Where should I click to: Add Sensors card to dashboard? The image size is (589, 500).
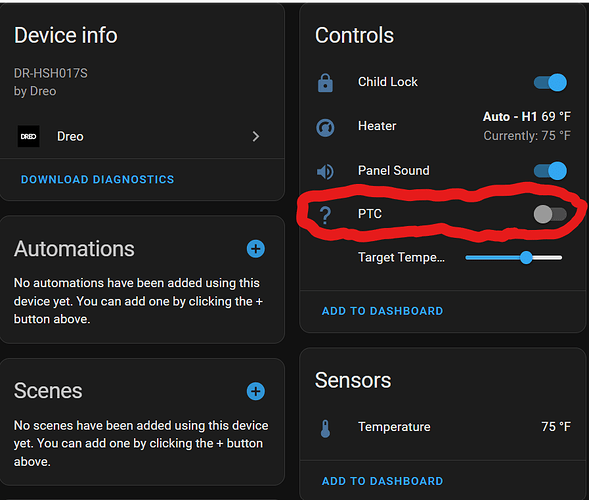point(382,481)
